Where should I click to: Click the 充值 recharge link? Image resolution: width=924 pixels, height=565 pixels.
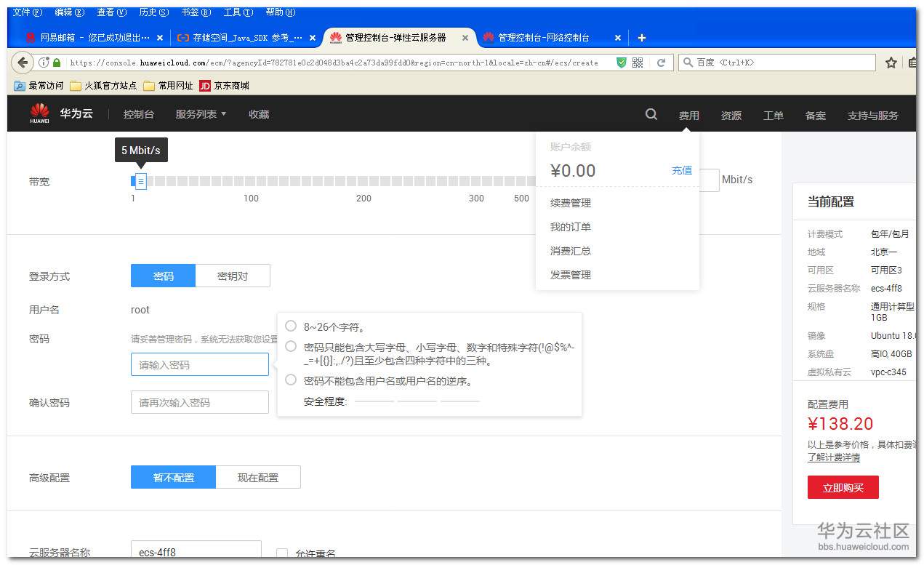(x=682, y=170)
